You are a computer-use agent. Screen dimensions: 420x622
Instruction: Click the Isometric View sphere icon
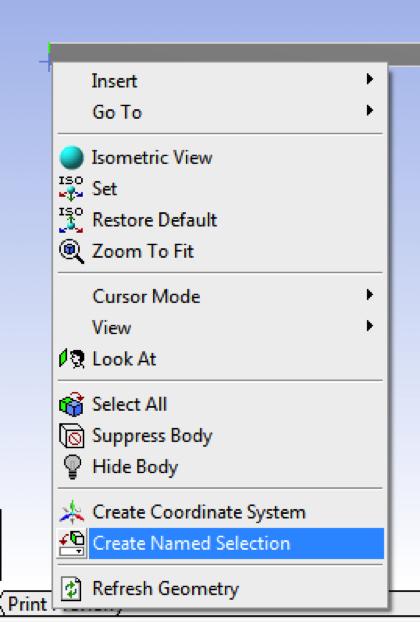(71, 157)
